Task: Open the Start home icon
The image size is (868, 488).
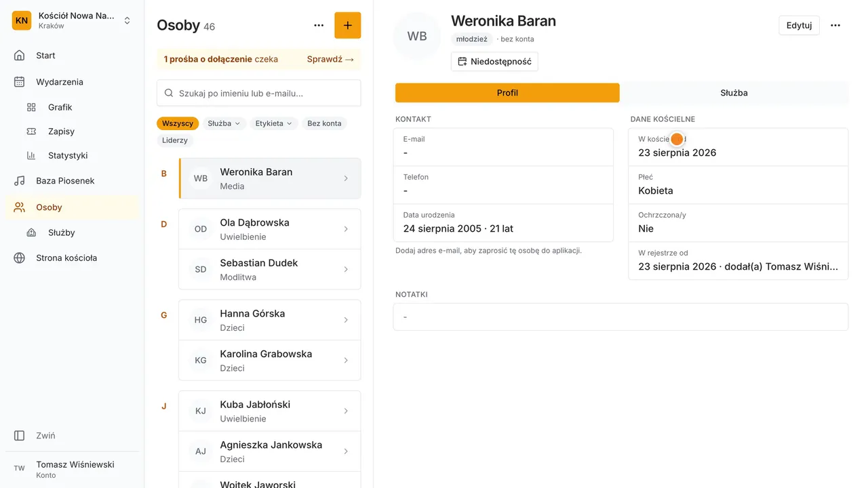Action: coord(20,56)
